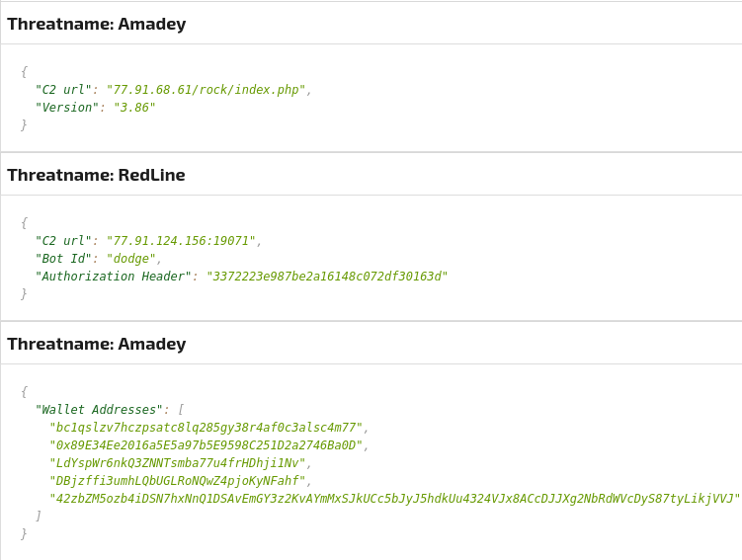The width and height of the screenshot is (742, 560).
Task: Click the Bot Id value "dodge"
Action: click(x=130, y=259)
